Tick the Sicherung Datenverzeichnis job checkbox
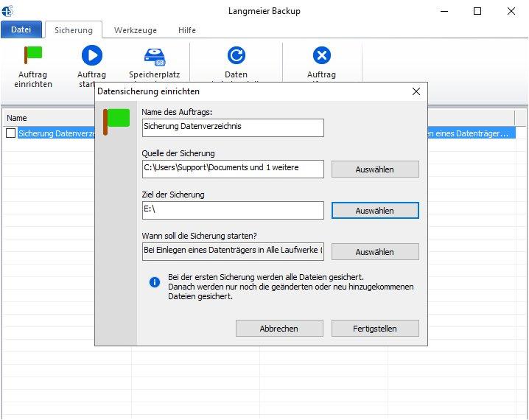 click(x=11, y=133)
